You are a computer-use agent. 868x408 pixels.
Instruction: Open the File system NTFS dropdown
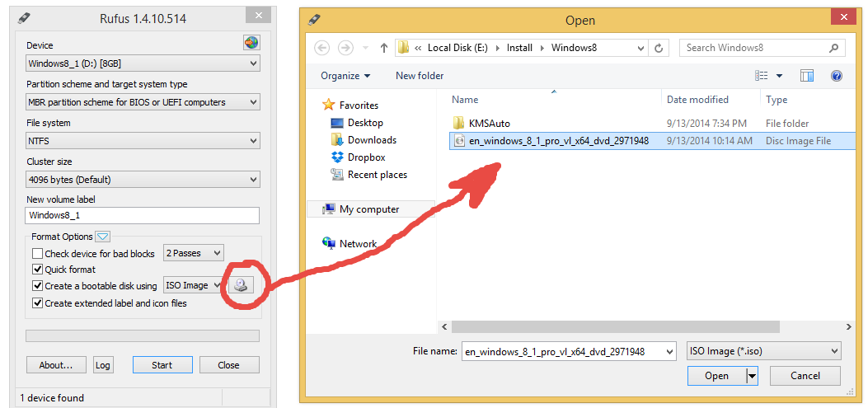click(143, 141)
